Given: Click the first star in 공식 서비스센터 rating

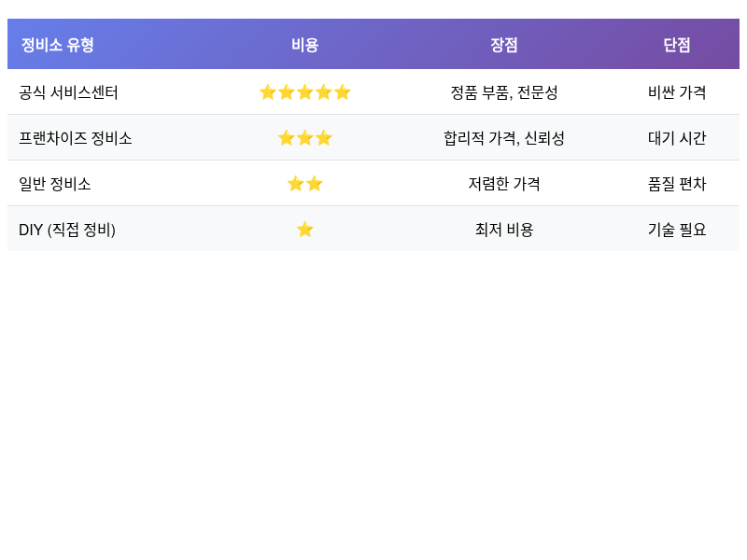Looking at the screenshot, I should coord(269,92).
